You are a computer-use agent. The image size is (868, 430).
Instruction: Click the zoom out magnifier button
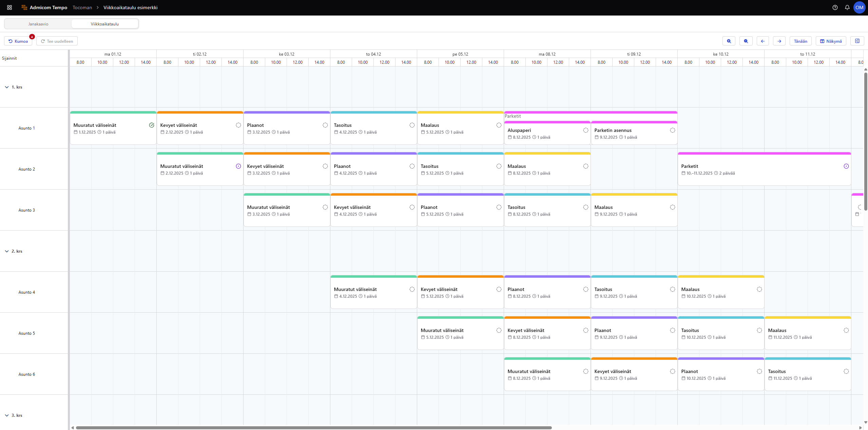tap(746, 41)
